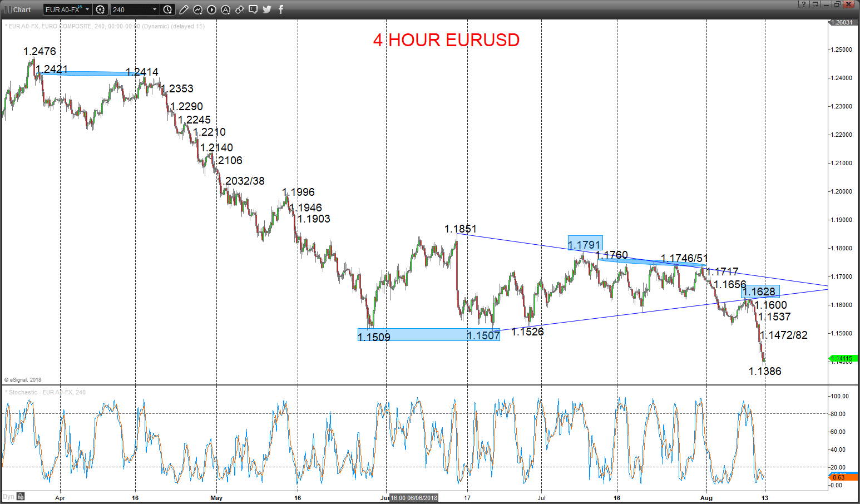This screenshot has width=860, height=504.
Task: Click the 80.00 stochastic scale value
Action: pyautogui.click(x=838, y=414)
